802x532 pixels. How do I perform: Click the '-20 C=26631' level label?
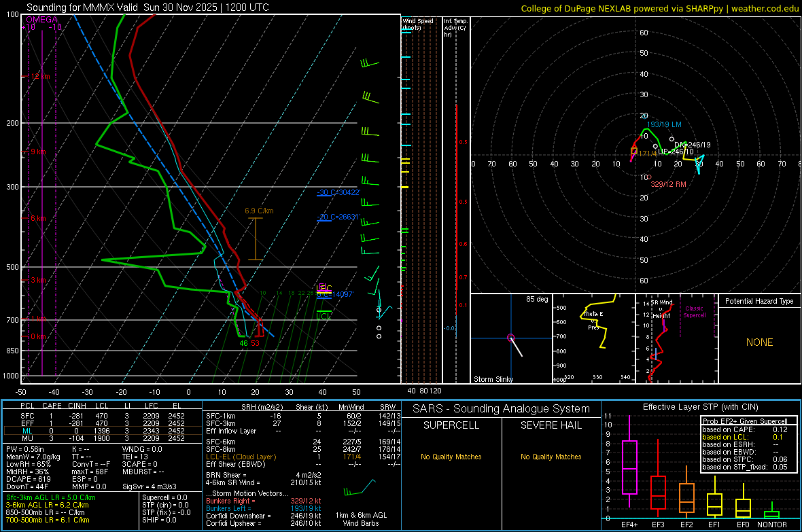click(338, 217)
